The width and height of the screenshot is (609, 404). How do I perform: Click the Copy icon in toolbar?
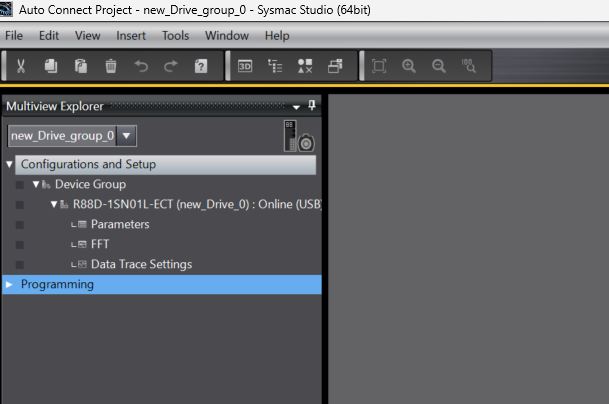pyautogui.click(x=51, y=66)
